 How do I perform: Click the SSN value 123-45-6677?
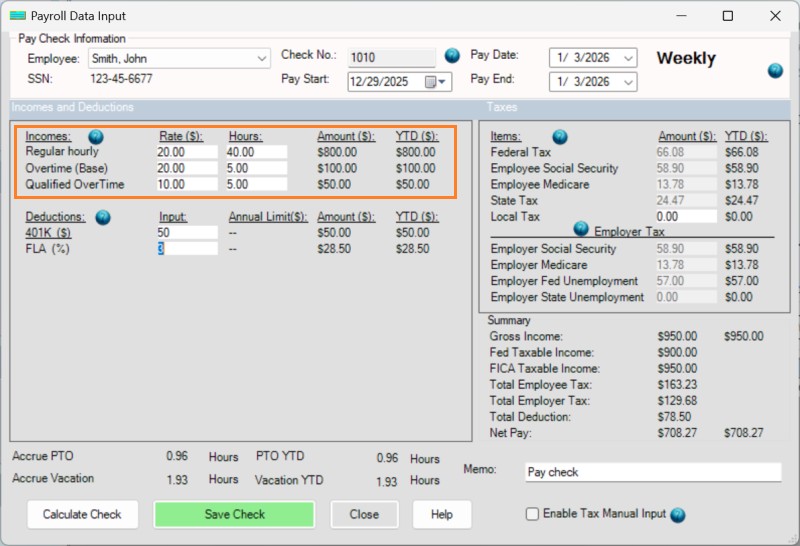point(121,79)
